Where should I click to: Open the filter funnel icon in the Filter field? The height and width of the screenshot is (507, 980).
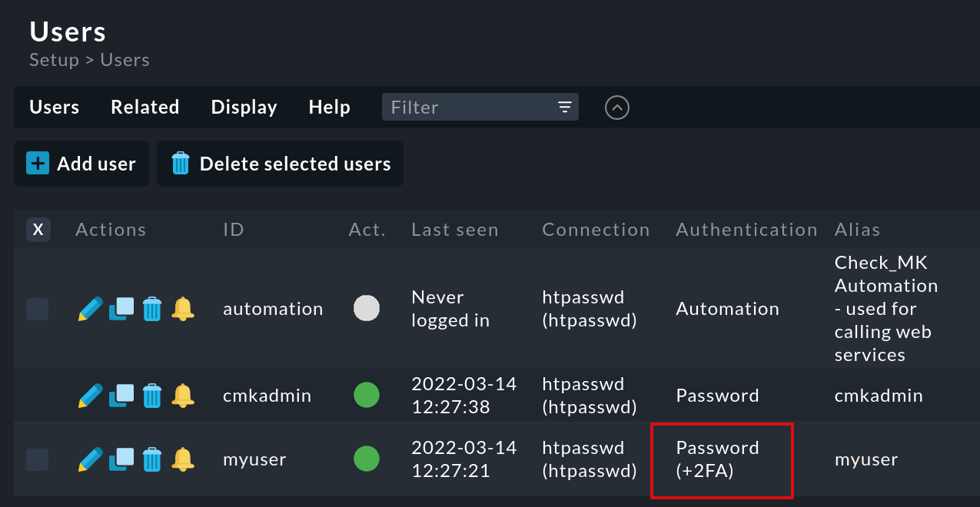pyautogui.click(x=565, y=107)
